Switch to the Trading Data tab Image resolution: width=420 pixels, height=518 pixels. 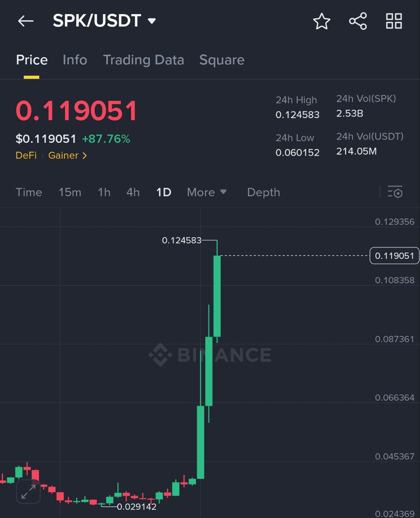(143, 60)
